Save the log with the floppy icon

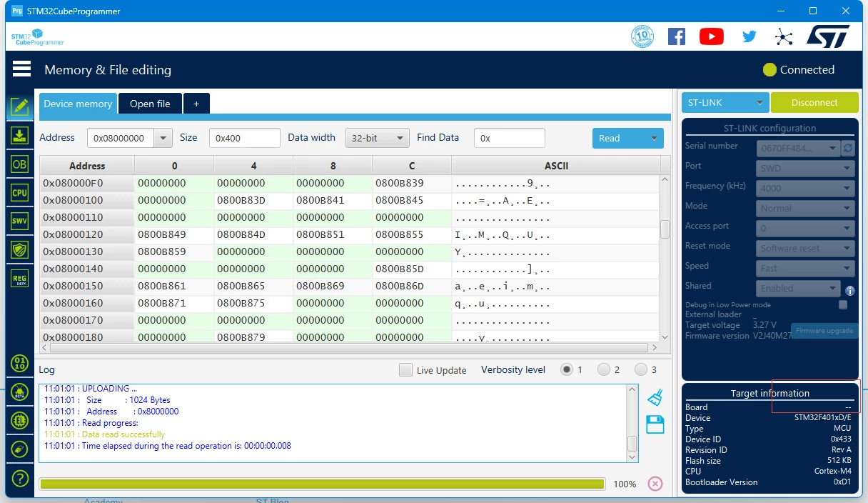[655, 424]
